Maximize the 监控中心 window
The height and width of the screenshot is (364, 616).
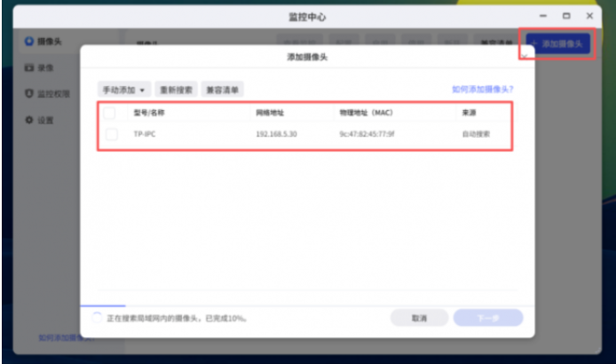(566, 16)
